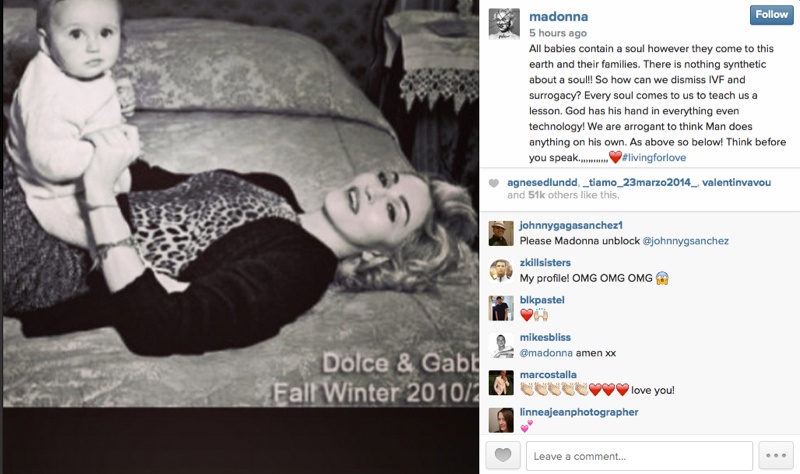Open blkpastel's avatar image
The height and width of the screenshot is (474, 800).
point(501,308)
